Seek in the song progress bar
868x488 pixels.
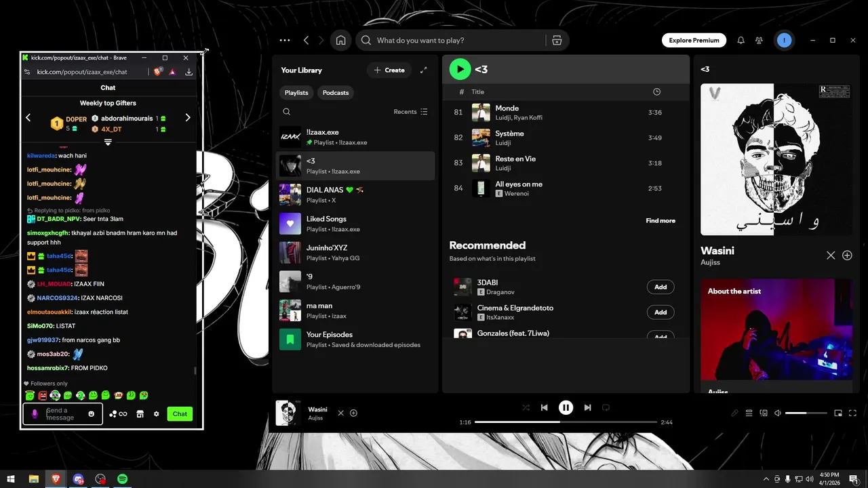[566, 422]
